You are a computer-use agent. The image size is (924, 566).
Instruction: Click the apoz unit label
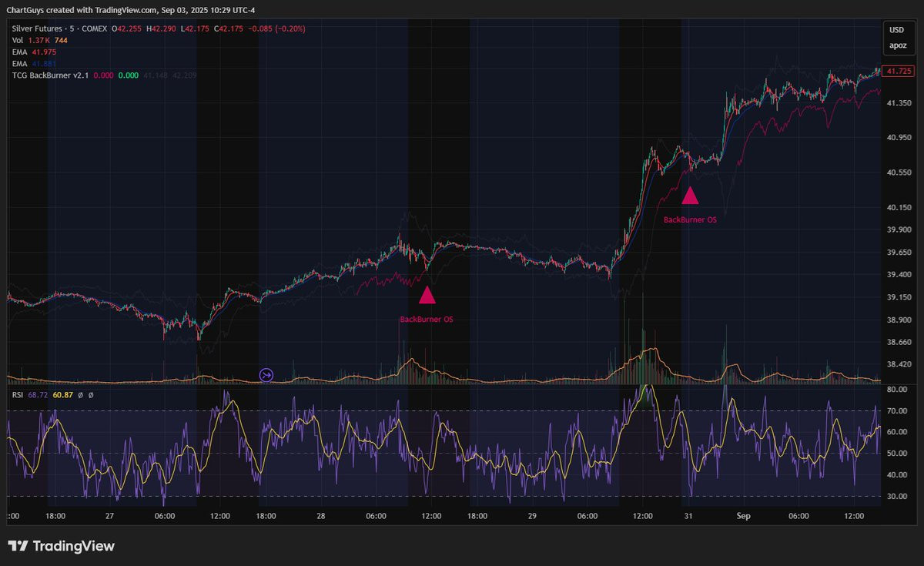[x=896, y=45]
